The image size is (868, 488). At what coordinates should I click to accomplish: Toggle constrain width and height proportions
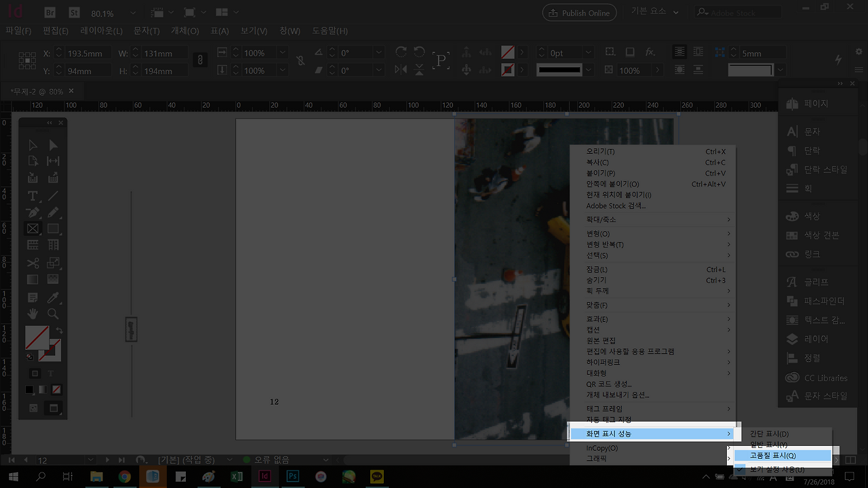pos(200,61)
